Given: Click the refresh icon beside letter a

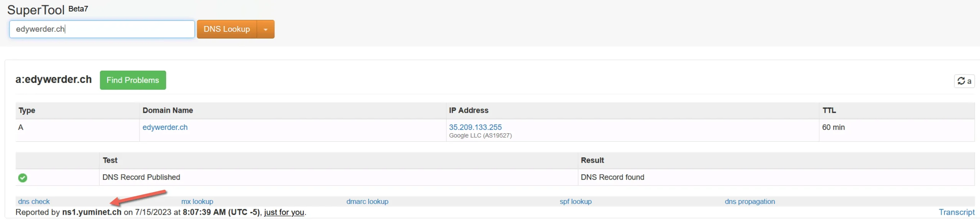Looking at the screenshot, I should click(x=961, y=81).
